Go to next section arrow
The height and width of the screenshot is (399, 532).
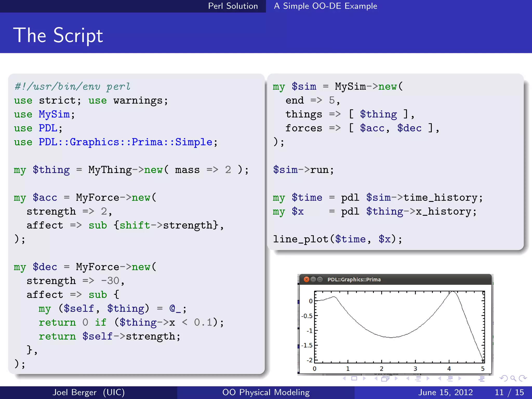pos(460,378)
